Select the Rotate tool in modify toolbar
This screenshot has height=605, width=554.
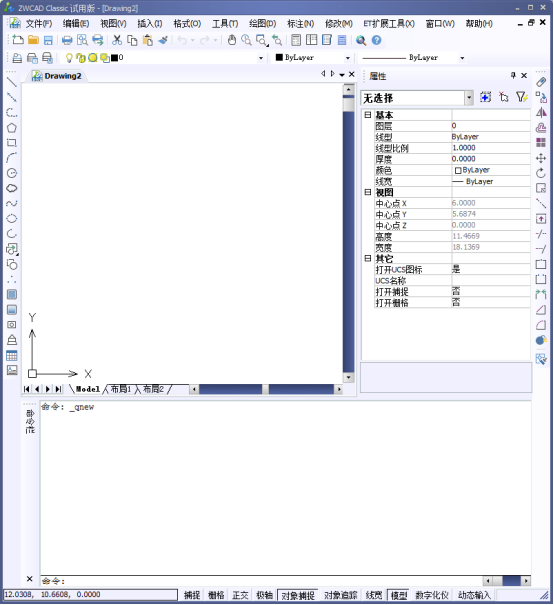pyautogui.click(x=541, y=173)
